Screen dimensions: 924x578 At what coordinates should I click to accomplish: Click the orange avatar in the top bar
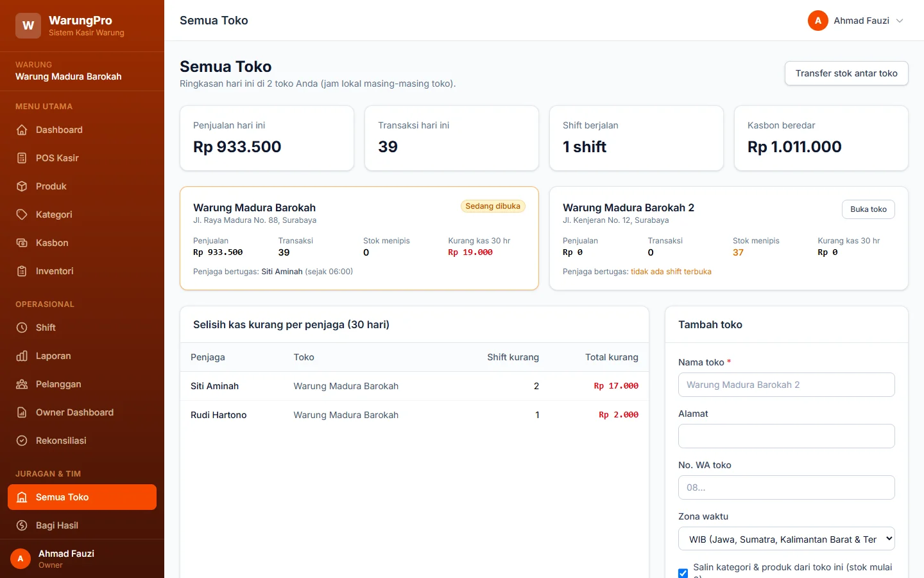click(x=818, y=21)
